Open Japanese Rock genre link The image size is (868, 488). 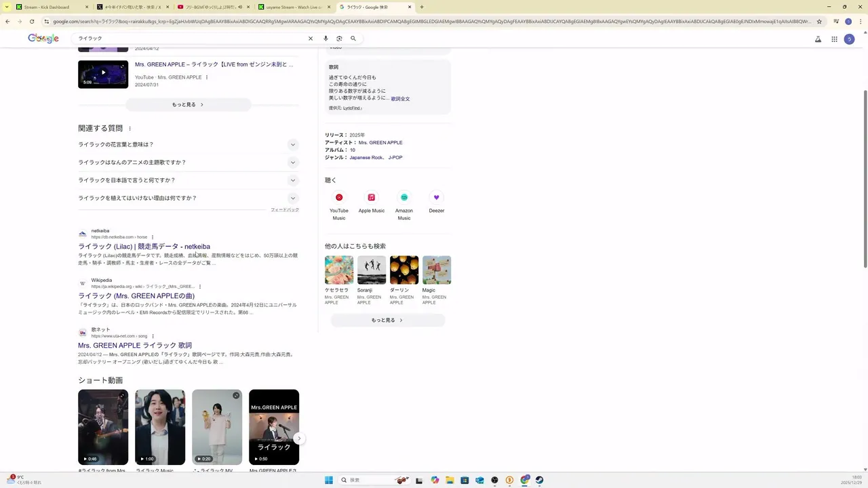(x=366, y=158)
